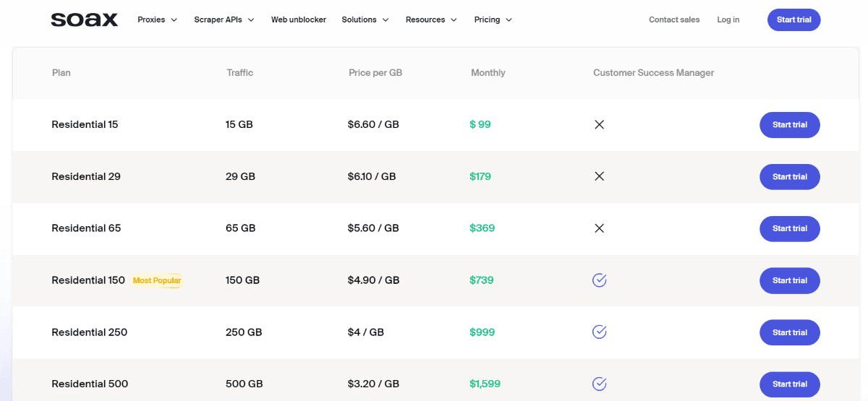The width and height of the screenshot is (868, 401).
Task: Click the 250 GB traffic value
Action: (244, 332)
